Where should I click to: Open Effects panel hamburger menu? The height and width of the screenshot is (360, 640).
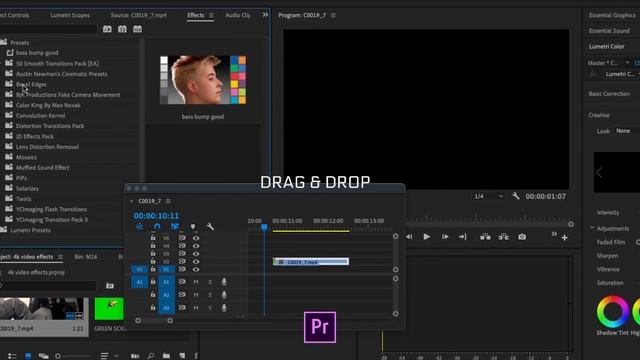pyautogui.click(x=211, y=15)
